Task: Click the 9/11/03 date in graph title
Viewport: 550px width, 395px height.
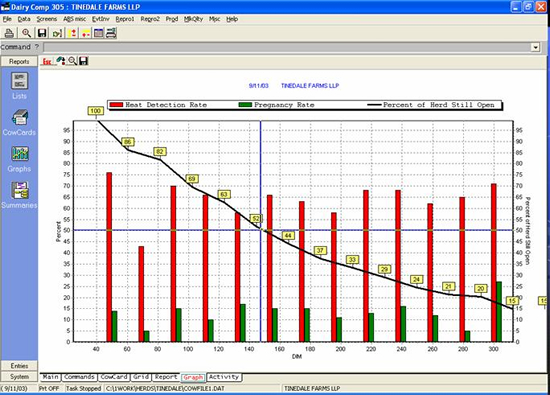Action: [x=259, y=86]
